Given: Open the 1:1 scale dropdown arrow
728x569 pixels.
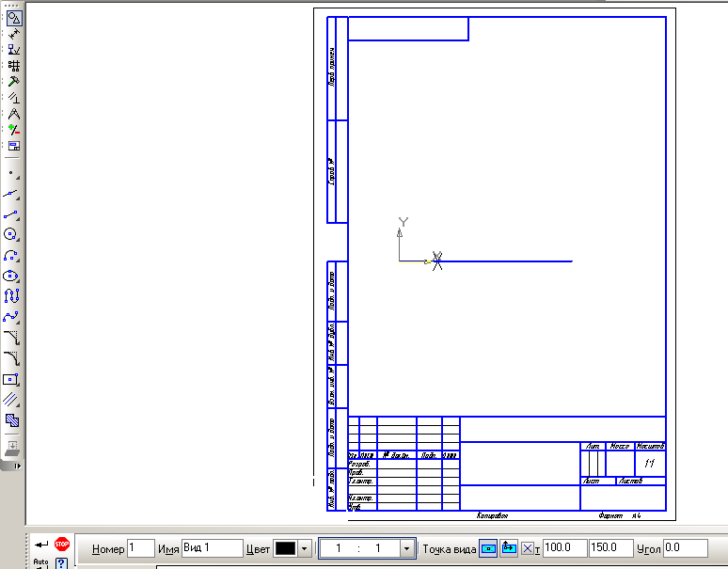Looking at the screenshot, I should coord(406,548).
